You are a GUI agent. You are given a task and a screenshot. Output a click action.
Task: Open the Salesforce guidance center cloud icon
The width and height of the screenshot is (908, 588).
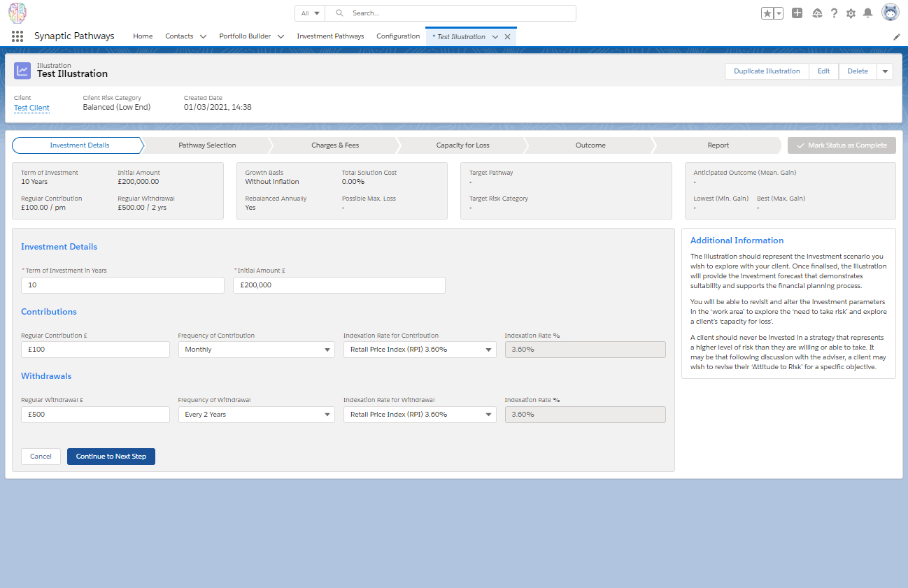(x=816, y=13)
